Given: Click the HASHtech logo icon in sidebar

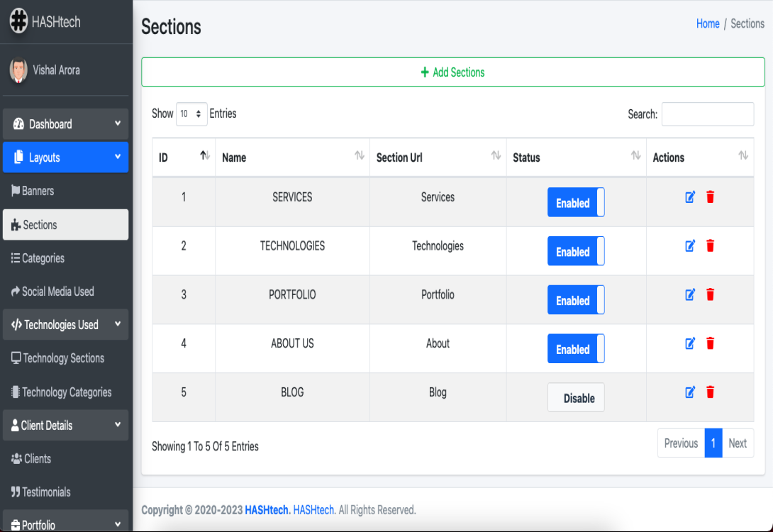Looking at the screenshot, I should (18, 22).
